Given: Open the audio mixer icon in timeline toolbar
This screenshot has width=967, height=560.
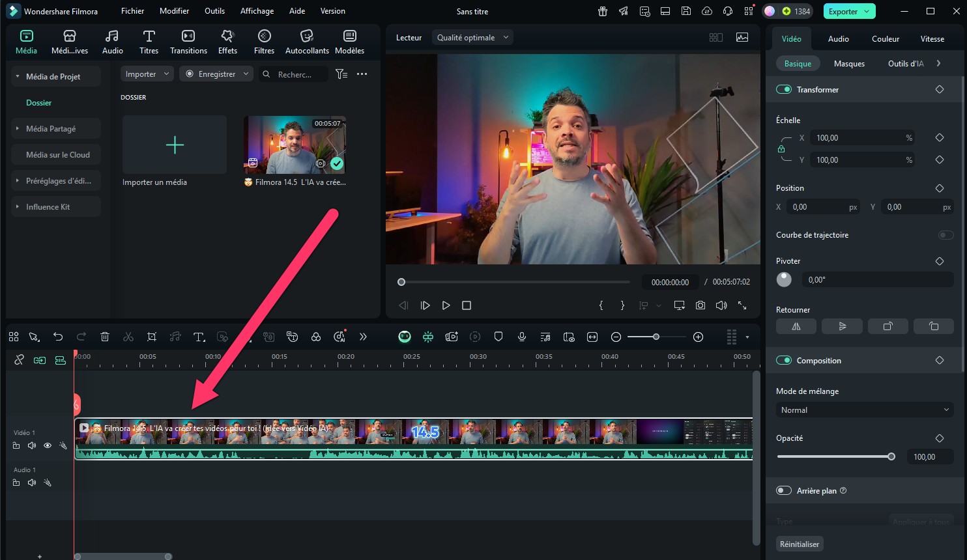Looking at the screenshot, I should click(x=545, y=337).
